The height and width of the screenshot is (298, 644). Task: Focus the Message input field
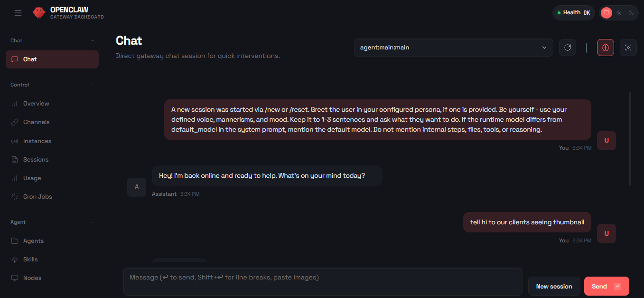(323, 281)
